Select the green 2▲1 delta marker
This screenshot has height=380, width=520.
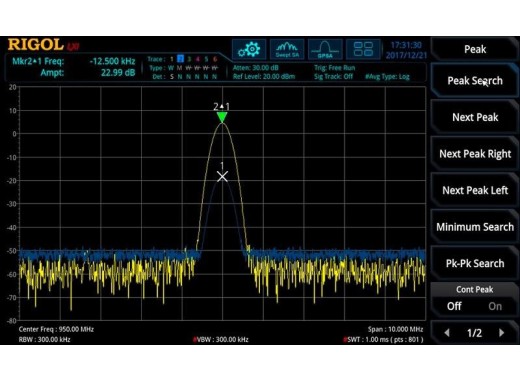[x=222, y=117]
